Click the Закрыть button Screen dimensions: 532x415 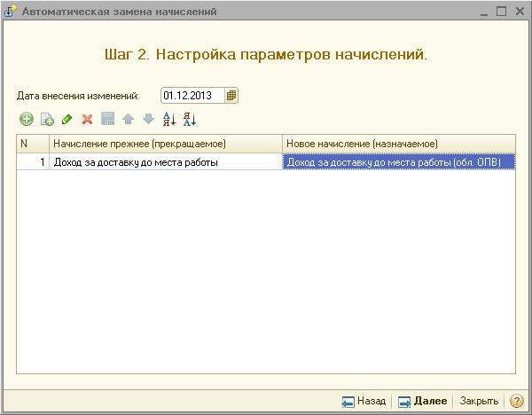pos(479,401)
